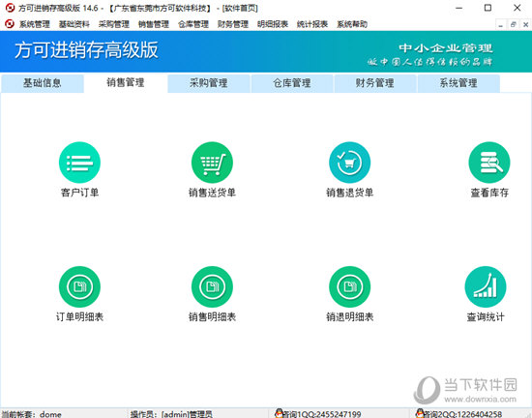This screenshot has width=532, height=418.
Task: Switch to the 仓库管理 tab
Action: click(x=292, y=83)
